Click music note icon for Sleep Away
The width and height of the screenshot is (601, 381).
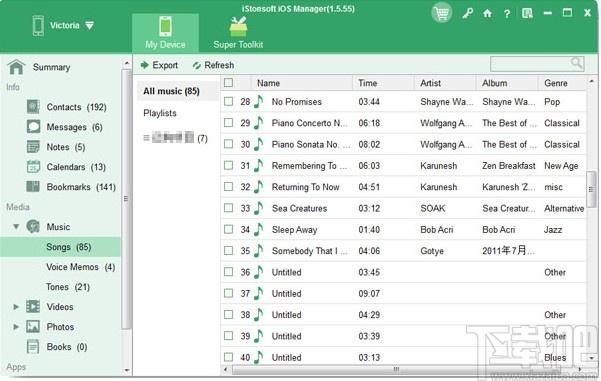point(259,230)
